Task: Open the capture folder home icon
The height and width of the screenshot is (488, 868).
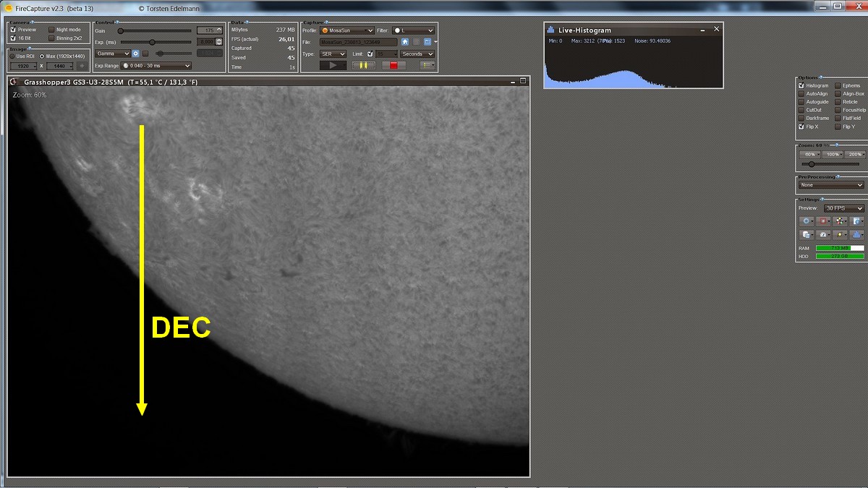Action: (x=405, y=42)
